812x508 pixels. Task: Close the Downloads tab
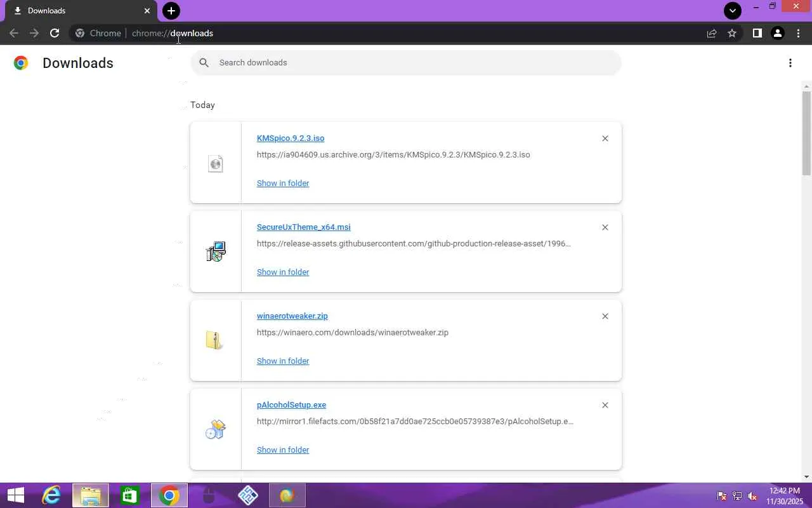[147, 11]
